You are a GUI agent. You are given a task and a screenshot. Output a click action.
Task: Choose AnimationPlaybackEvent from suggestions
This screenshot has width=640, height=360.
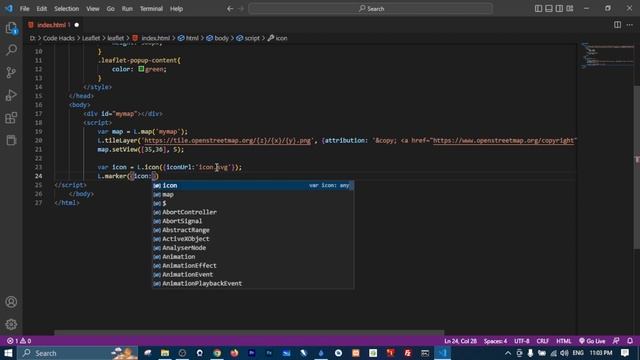253,283
